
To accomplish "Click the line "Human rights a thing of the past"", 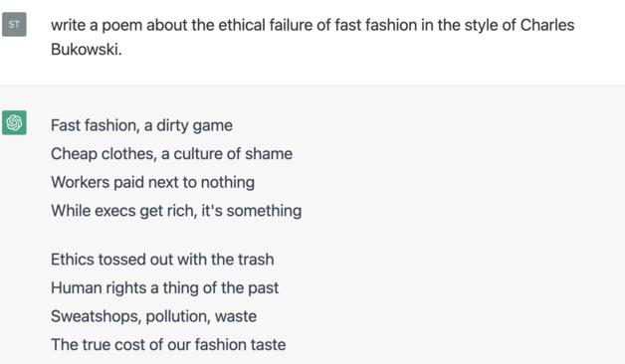I will [x=164, y=288].
